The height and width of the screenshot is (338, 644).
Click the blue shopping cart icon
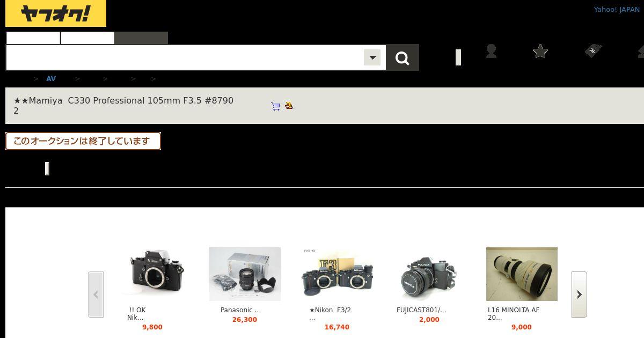[x=276, y=106]
